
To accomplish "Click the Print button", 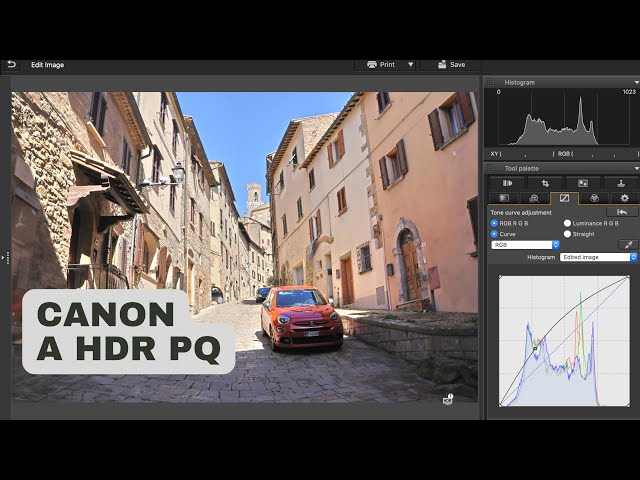I will click(x=380, y=64).
